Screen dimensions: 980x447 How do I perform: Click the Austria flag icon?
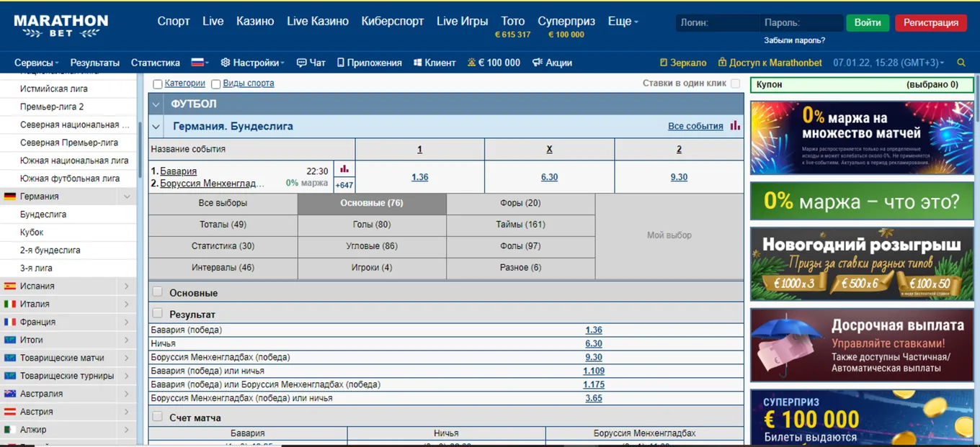[10, 412]
